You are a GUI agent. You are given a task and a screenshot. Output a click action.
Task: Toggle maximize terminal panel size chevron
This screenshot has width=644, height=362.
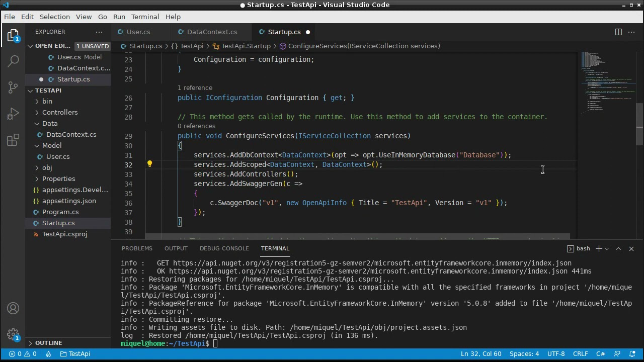(618, 248)
